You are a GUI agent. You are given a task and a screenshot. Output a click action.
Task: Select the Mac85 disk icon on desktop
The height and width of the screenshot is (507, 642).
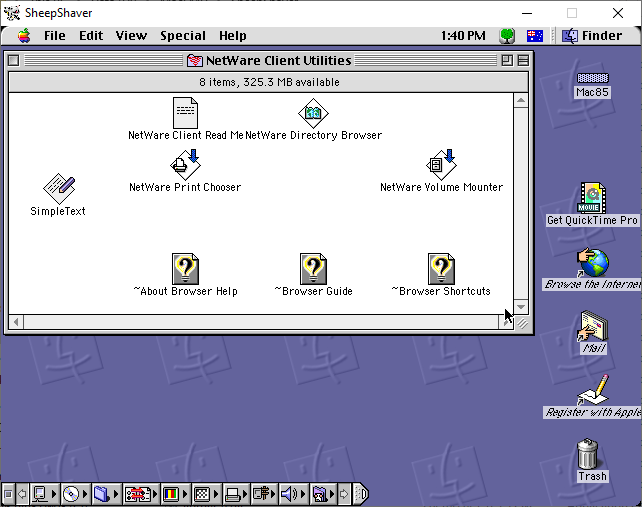point(592,78)
